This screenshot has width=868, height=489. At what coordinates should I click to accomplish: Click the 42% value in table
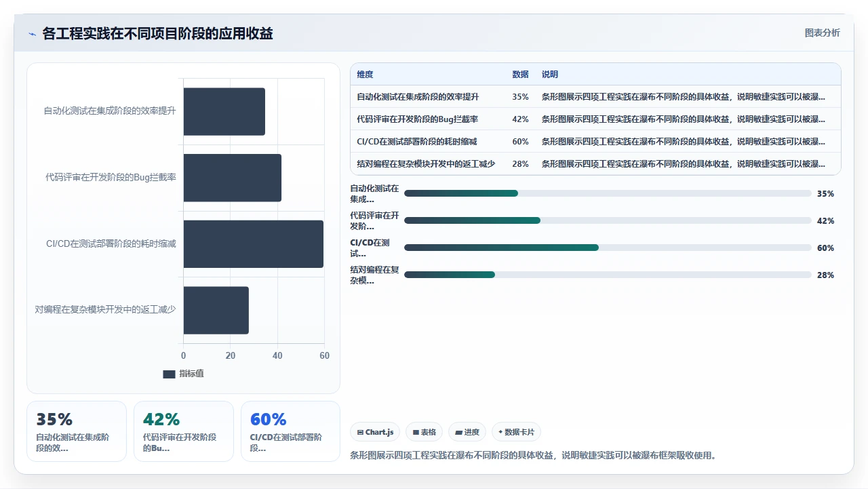tap(520, 119)
